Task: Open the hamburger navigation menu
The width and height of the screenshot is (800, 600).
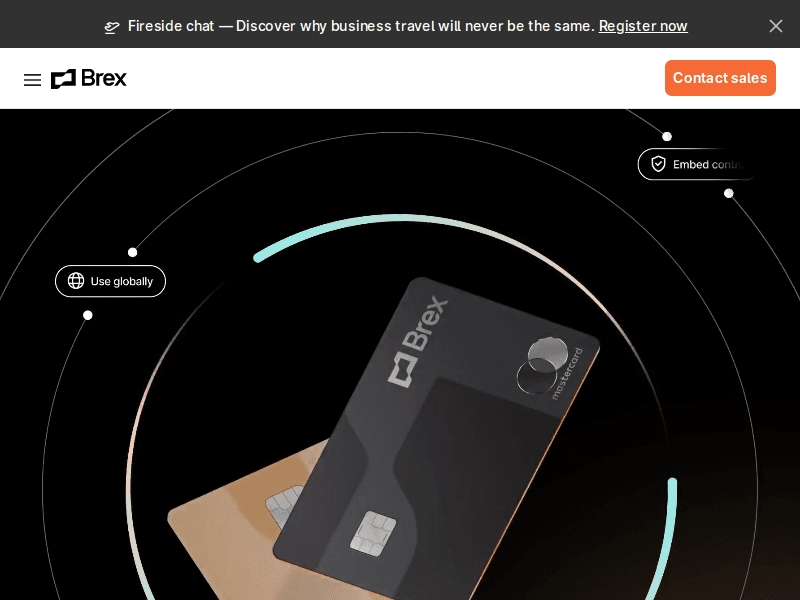Action: point(32,80)
